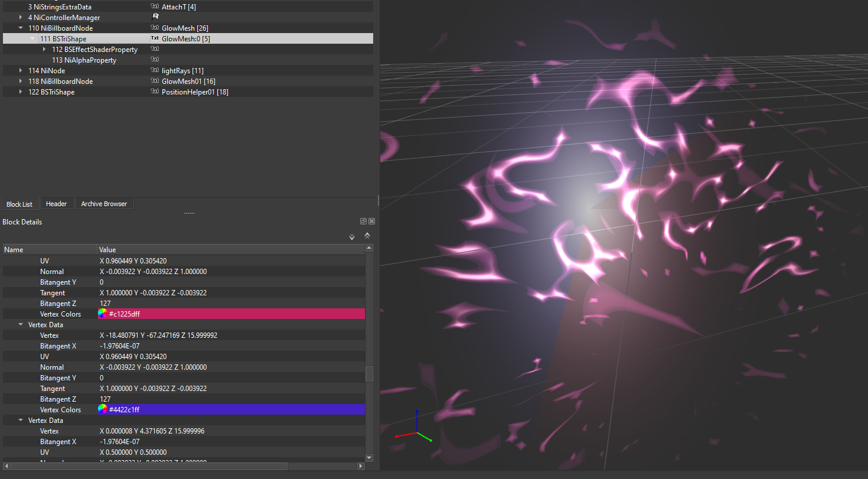Click the Txt icon beside GlowMesh:0 [5]
This screenshot has width=868, height=479.
point(155,38)
